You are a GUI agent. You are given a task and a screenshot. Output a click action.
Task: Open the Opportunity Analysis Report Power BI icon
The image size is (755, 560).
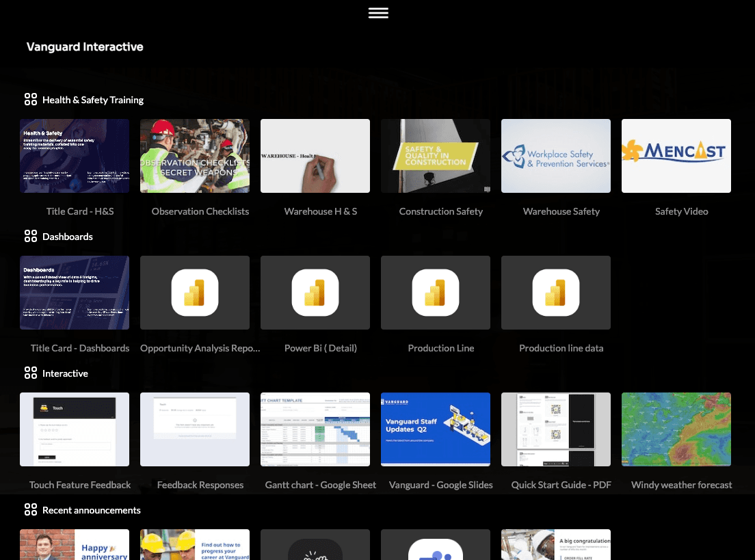click(x=194, y=292)
